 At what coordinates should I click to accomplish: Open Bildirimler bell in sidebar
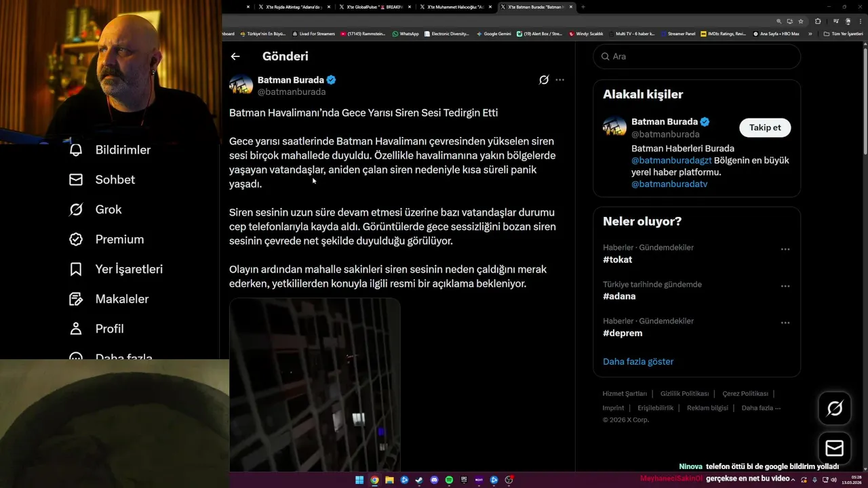(x=76, y=150)
